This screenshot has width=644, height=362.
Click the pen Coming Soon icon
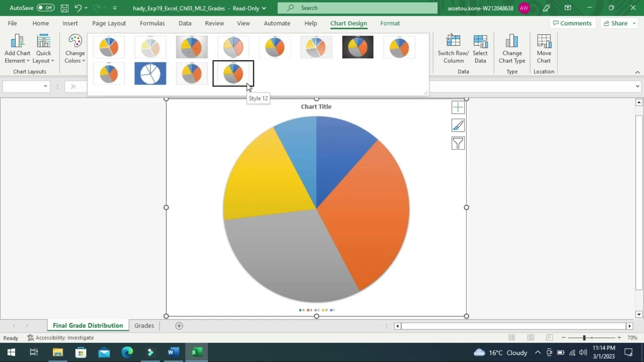pos(546,8)
